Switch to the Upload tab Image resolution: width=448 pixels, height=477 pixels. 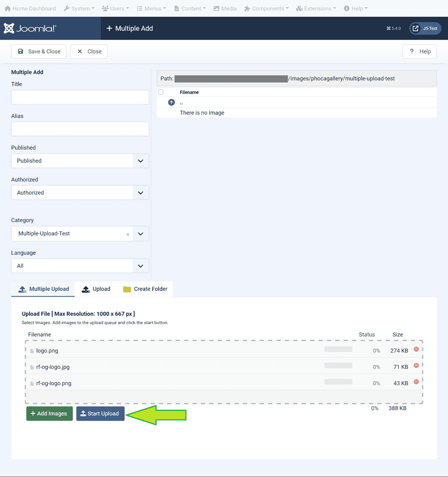click(x=96, y=289)
